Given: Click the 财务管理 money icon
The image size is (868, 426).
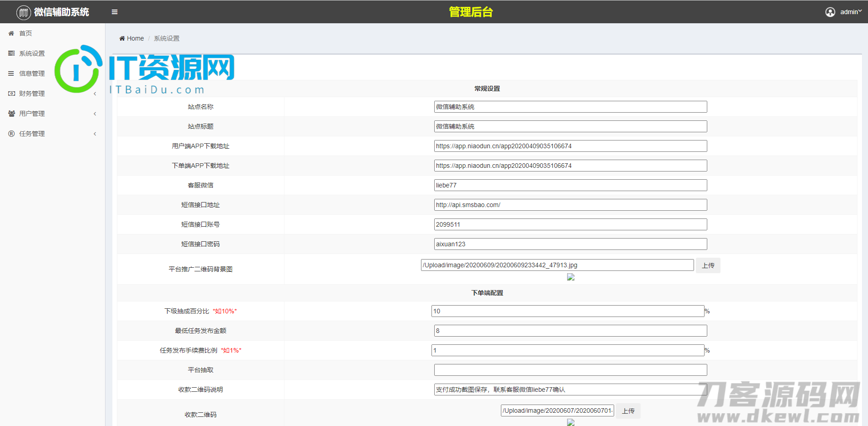Looking at the screenshot, I should tap(11, 94).
